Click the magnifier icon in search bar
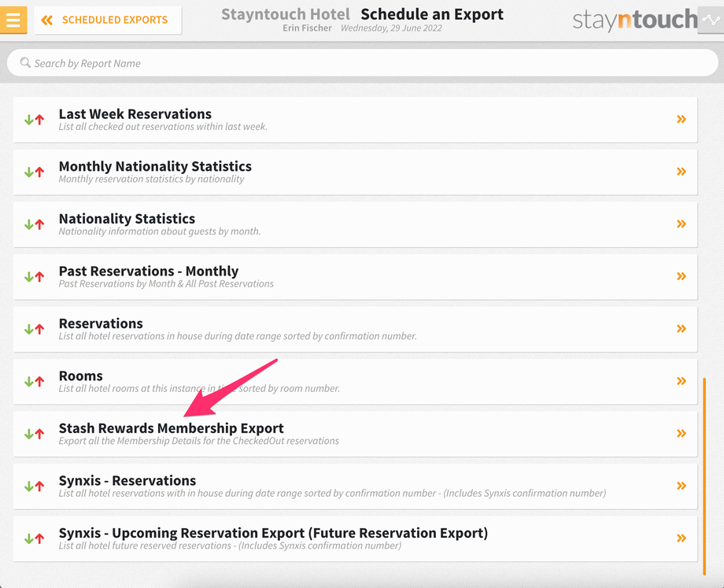724x588 pixels. (25, 63)
